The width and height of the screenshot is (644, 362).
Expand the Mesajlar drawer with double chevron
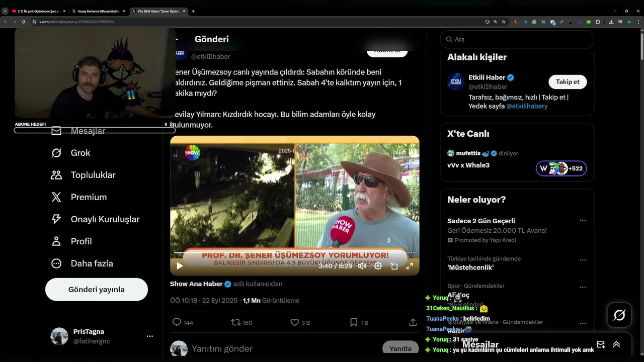[x=616, y=344]
